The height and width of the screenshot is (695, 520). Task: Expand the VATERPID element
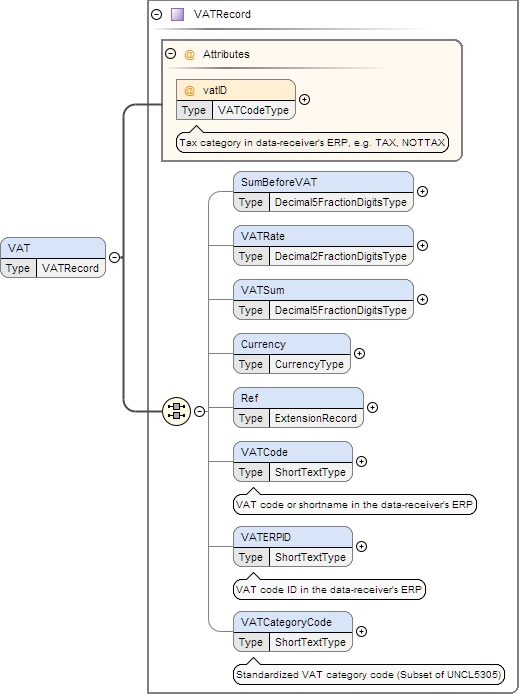(362, 547)
